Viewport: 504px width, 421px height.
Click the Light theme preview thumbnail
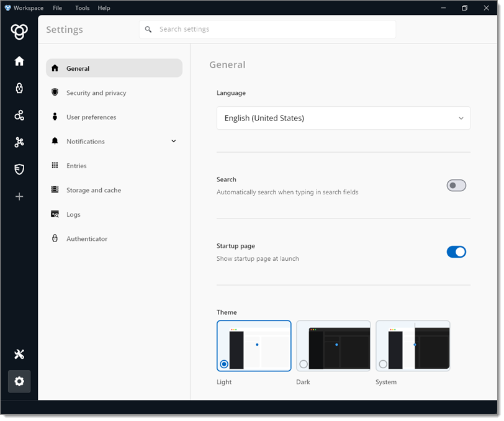click(x=254, y=346)
